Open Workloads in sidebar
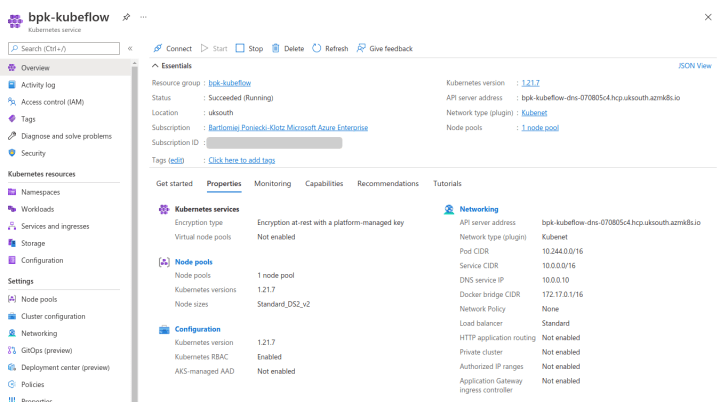 (x=38, y=209)
